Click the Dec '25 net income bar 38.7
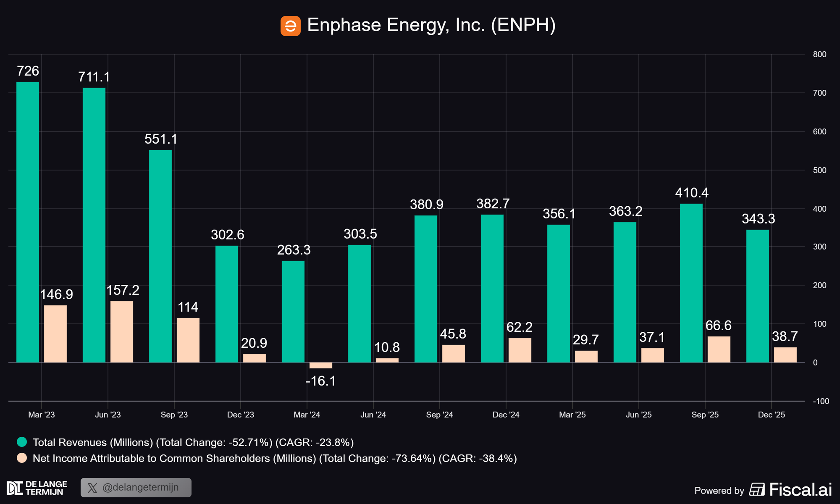840x504 pixels. pos(785,354)
